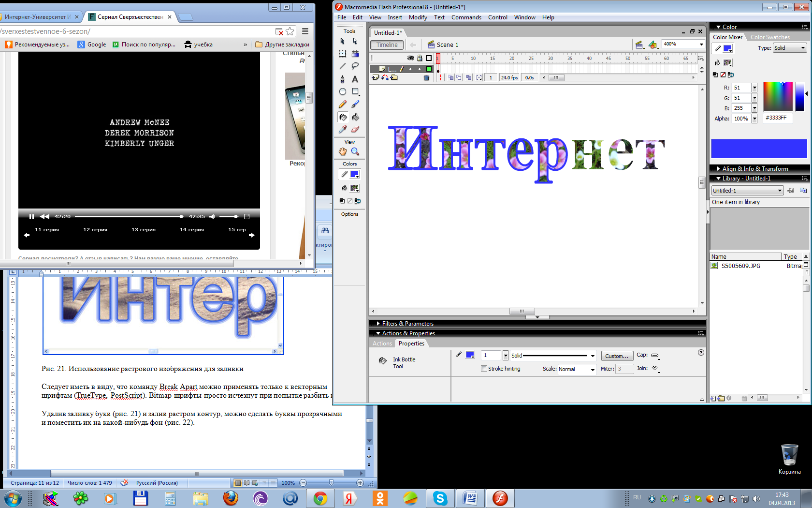Open the Commands menu
812x508 pixels.
coord(466,17)
